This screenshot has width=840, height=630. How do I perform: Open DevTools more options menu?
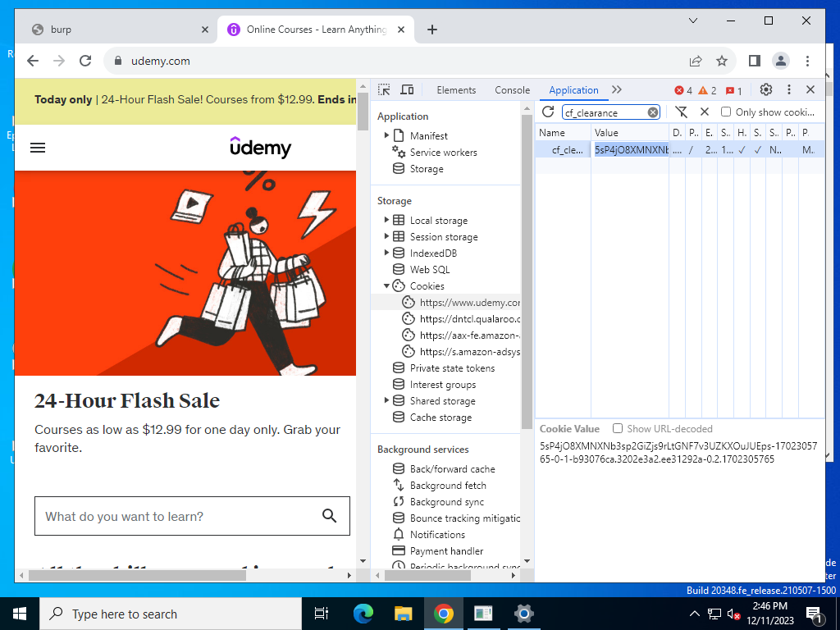(x=788, y=89)
